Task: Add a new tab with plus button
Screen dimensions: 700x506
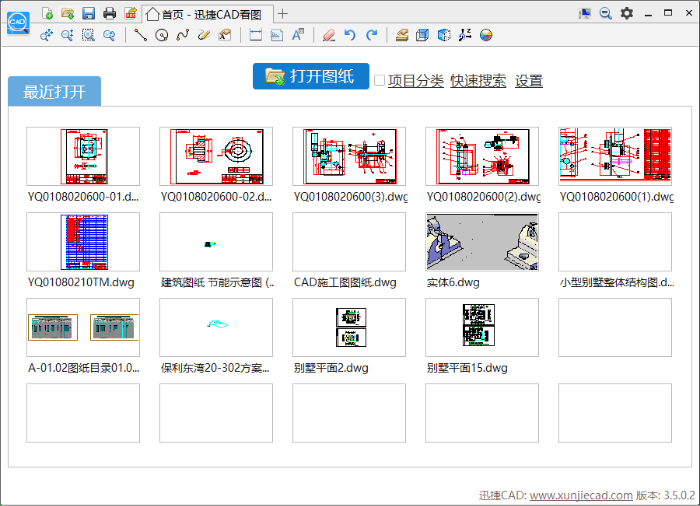Action: click(x=283, y=14)
